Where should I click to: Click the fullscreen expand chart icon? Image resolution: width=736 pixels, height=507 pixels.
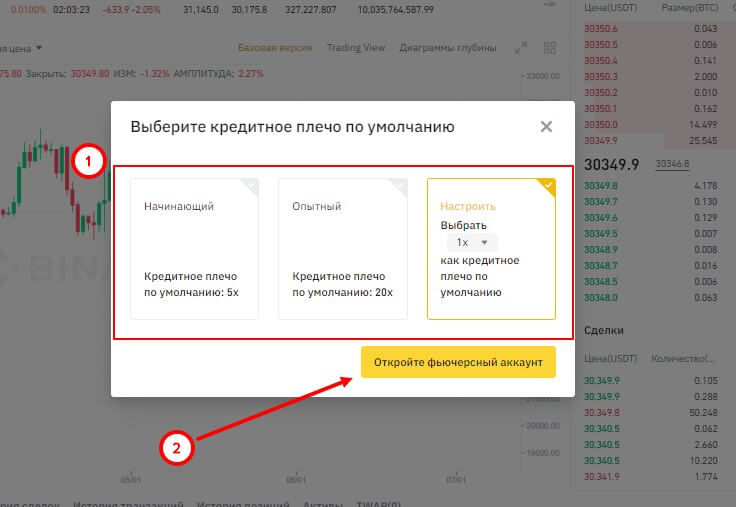520,48
